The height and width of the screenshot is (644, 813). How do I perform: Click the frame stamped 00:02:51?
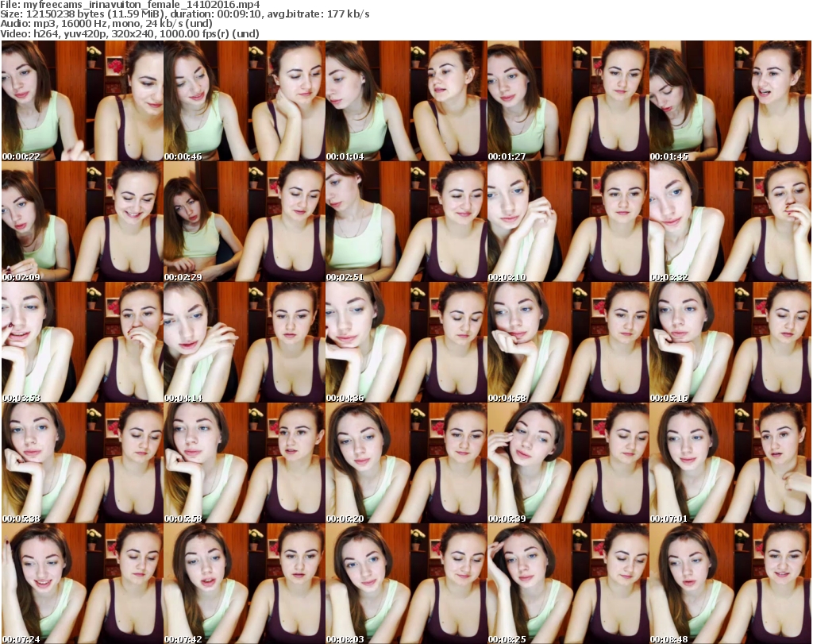(406, 222)
